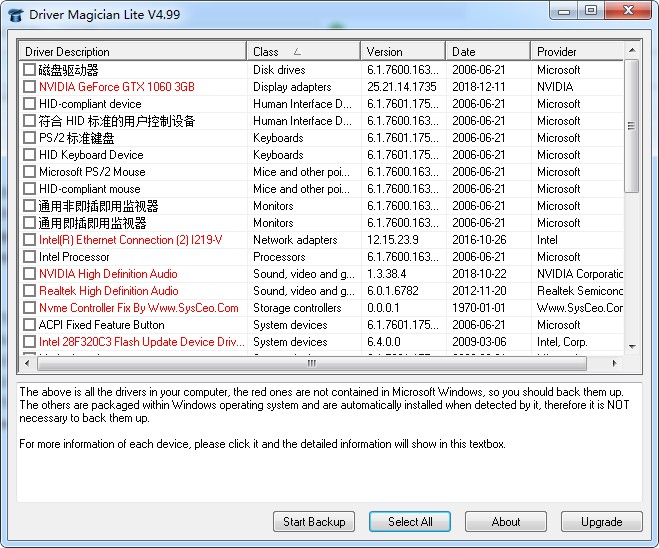659x548 pixels.
Task: Sort drivers by Date column header
Action: (487, 52)
